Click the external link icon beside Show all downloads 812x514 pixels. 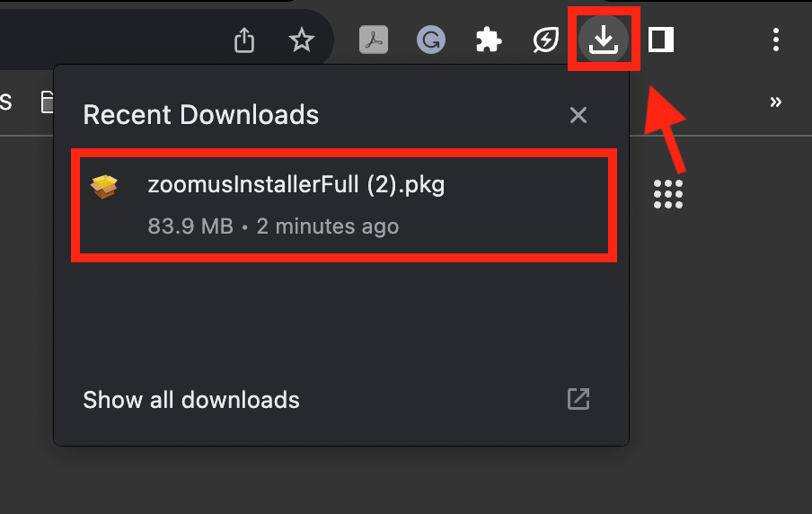click(578, 399)
